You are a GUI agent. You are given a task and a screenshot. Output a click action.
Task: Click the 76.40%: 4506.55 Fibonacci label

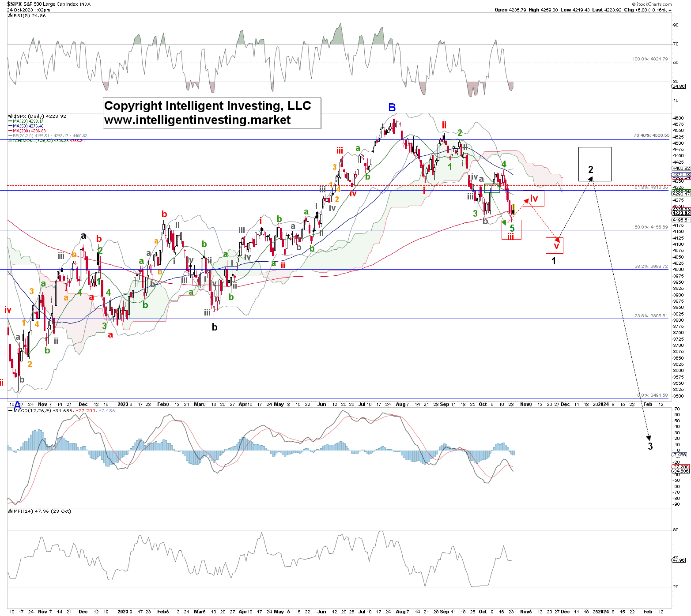[x=651, y=135]
